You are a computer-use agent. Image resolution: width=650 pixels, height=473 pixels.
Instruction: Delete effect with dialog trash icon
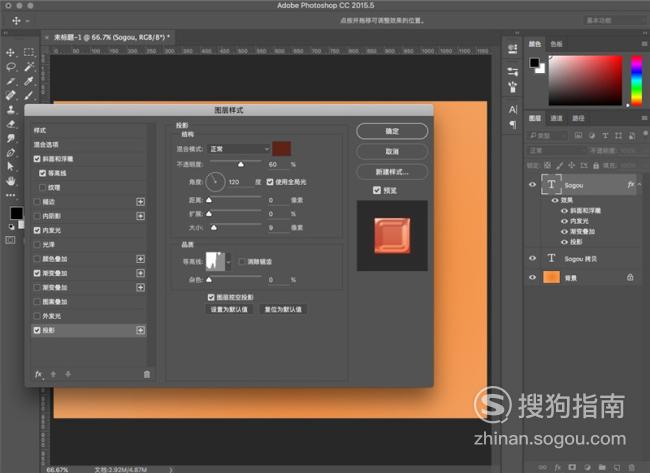147,374
